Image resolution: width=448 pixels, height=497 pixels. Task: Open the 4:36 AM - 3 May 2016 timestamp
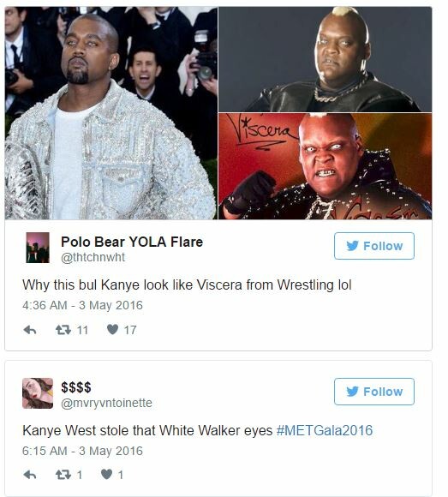83,305
